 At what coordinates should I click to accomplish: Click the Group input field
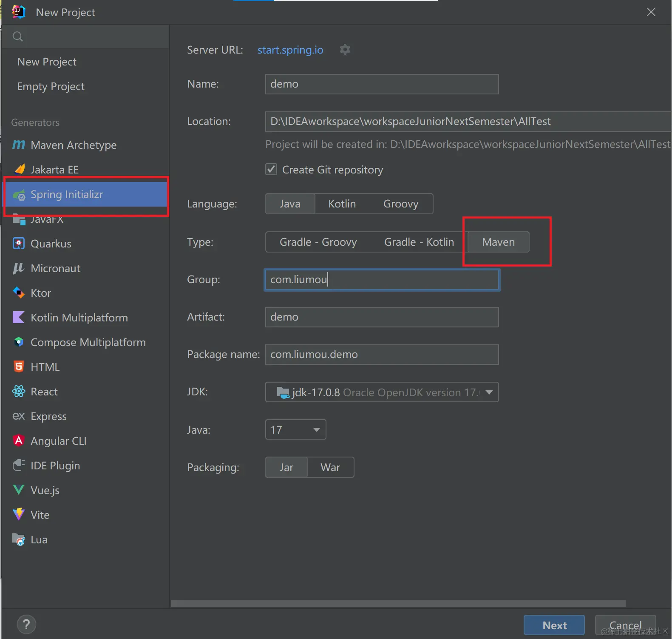pyautogui.click(x=382, y=280)
